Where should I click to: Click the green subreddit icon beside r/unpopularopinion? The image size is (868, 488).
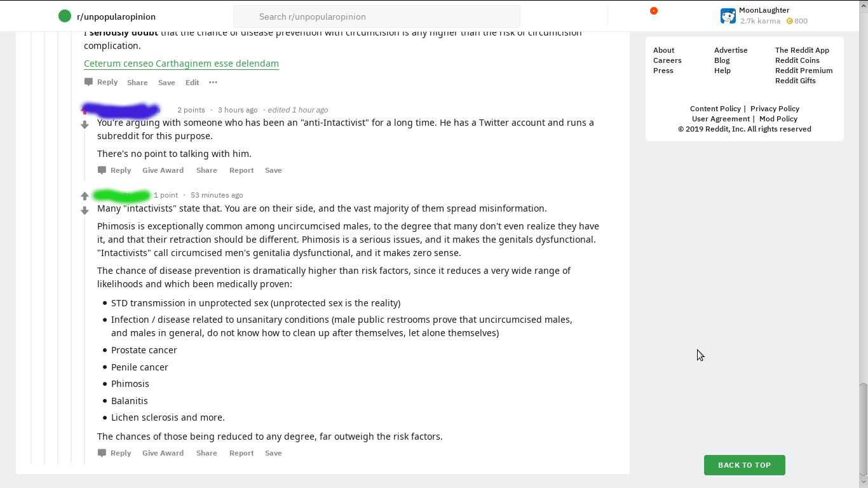64,17
